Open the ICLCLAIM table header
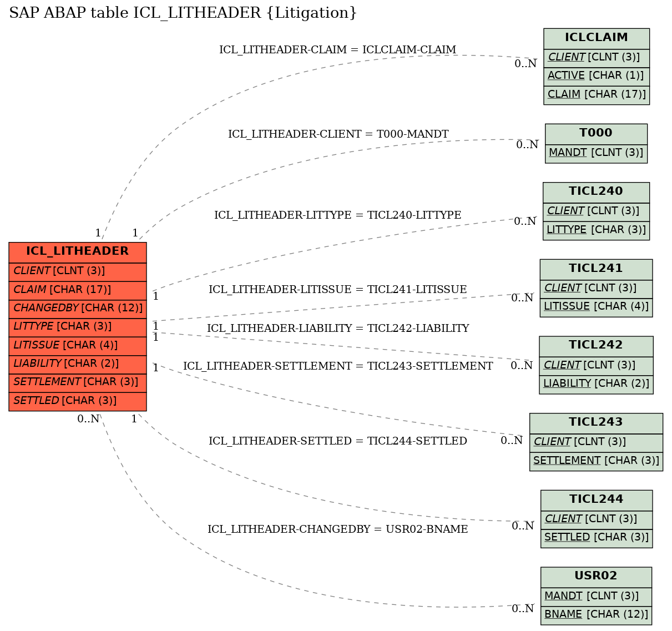Screen dimensions: 672x631 pos(597,38)
